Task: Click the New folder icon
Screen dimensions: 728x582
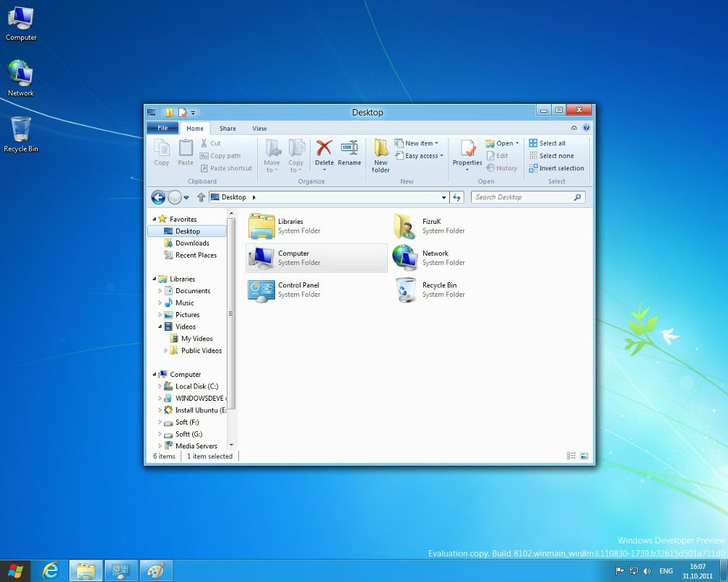Action: pyautogui.click(x=381, y=155)
